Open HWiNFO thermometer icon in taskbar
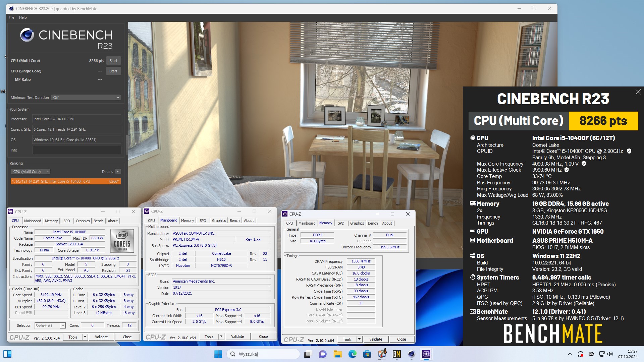This screenshot has width=644, height=362. pos(382,354)
